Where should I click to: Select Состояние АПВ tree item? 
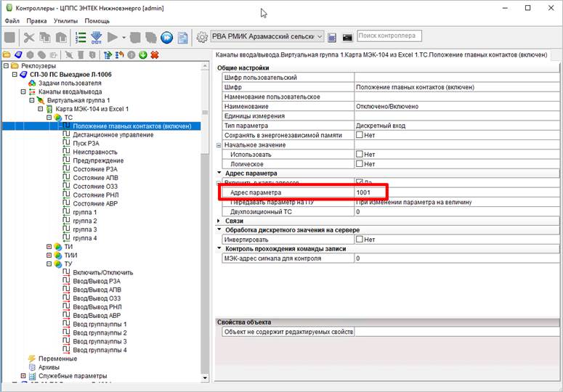pos(95,178)
